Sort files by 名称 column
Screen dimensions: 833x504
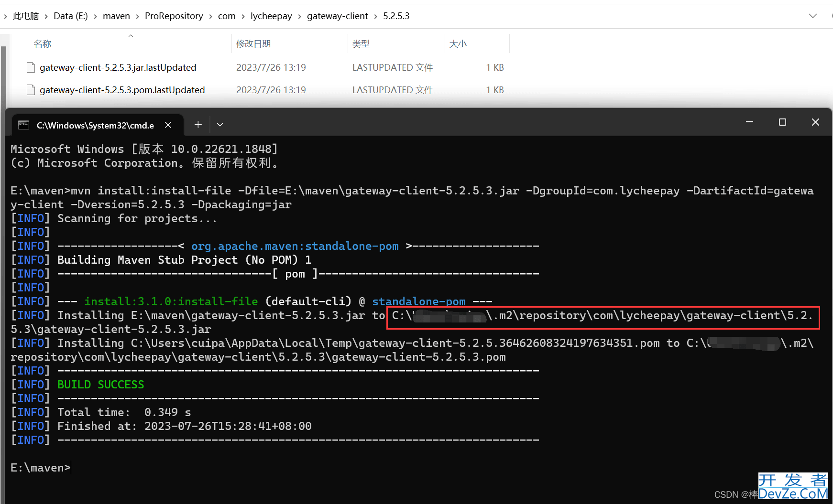(43, 43)
